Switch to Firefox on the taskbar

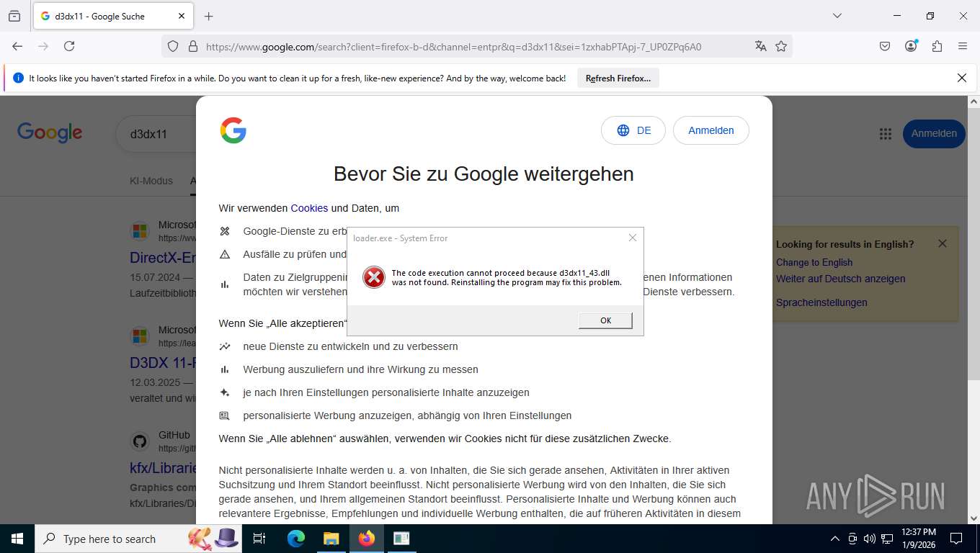click(366, 539)
